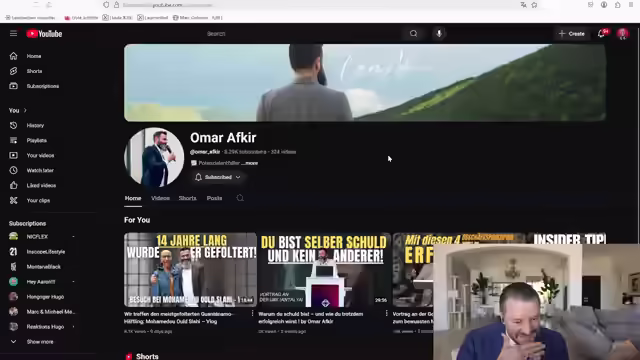Click the search magnifier button
The height and width of the screenshot is (360, 640).
click(x=413, y=33)
